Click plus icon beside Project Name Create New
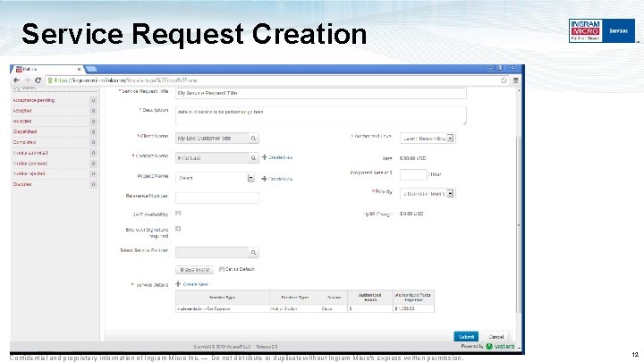The width and height of the screenshot is (644, 362). [x=264, y=179]
